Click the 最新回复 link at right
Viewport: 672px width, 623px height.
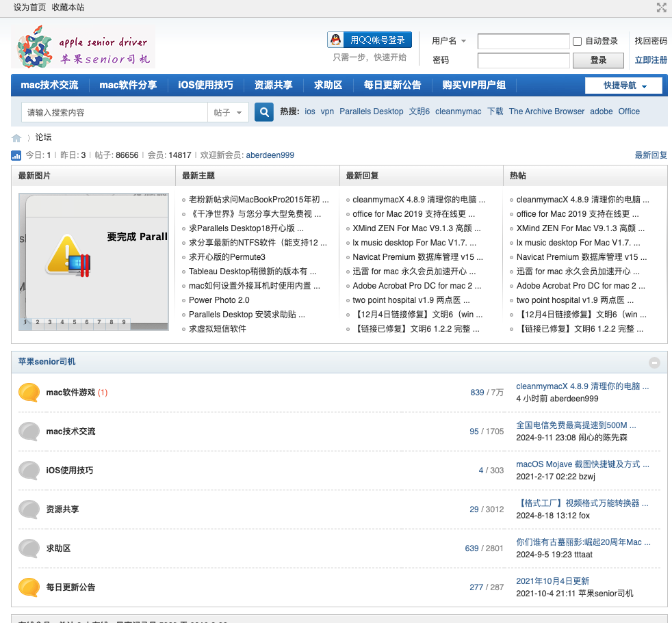(x=651, y=155)
